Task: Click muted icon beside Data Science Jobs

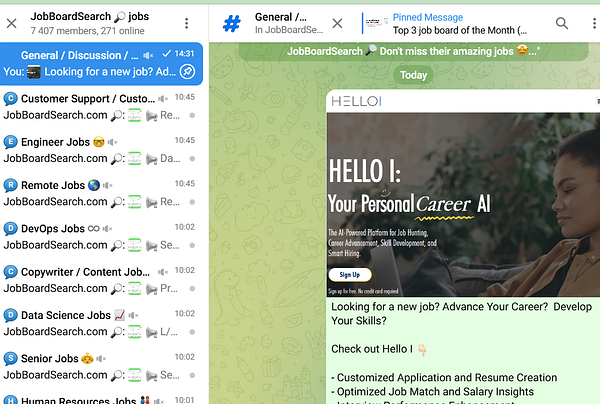Action: pyautogui.click(x=133, y=315)
